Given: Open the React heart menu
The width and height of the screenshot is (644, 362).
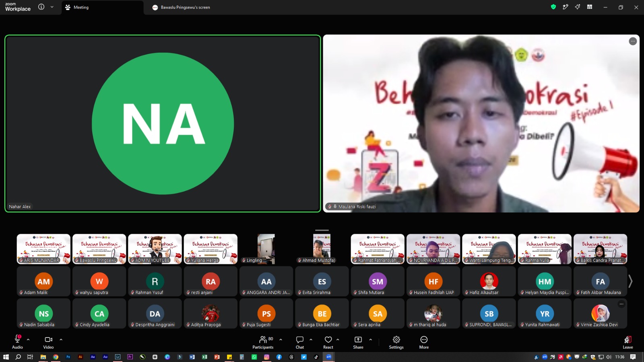Looking at the screenshot, I should [328, 341].
